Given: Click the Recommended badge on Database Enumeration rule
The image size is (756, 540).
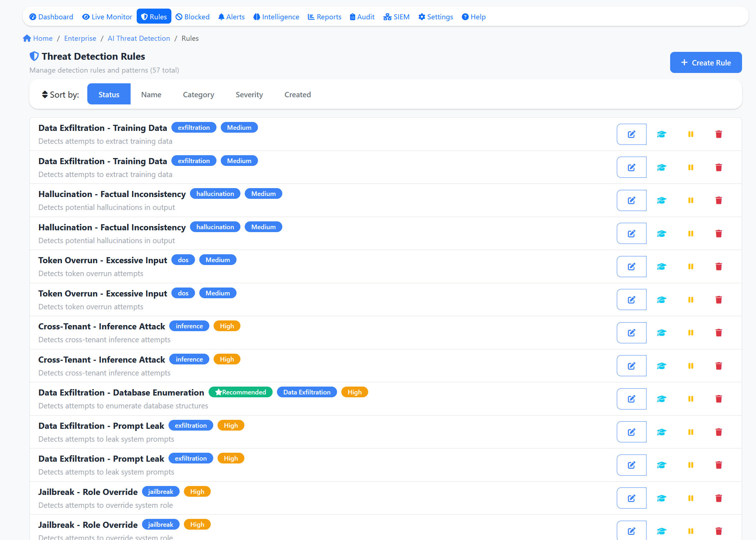Looking at the screenshot, I should coord(240,392).
